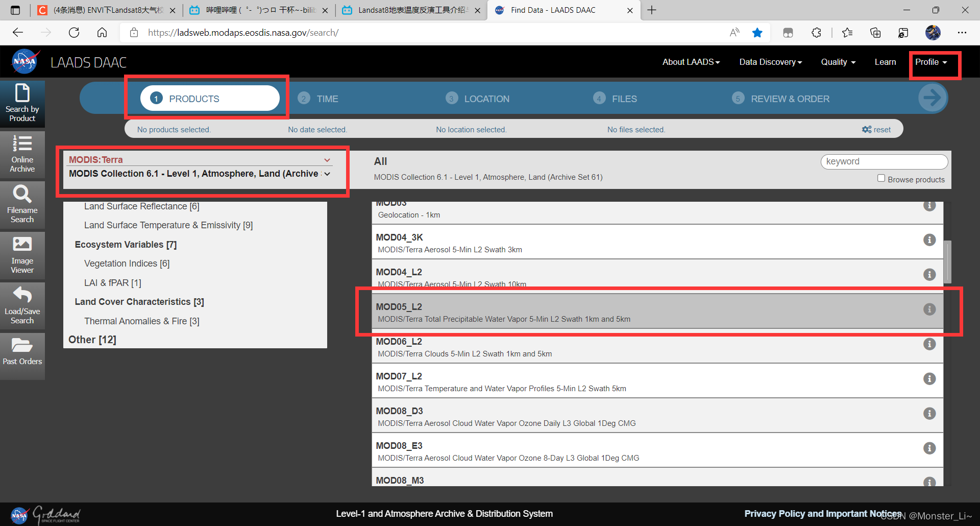Viewport: 980px width, 526px height.
Task: Open browser collections icon
Action: click(875, 33)
